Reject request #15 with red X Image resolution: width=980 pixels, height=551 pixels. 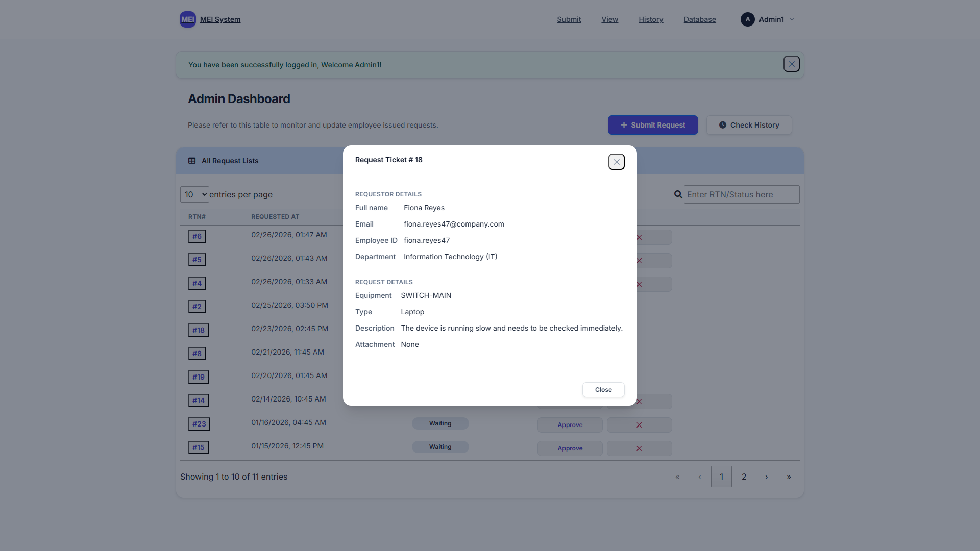639,448
